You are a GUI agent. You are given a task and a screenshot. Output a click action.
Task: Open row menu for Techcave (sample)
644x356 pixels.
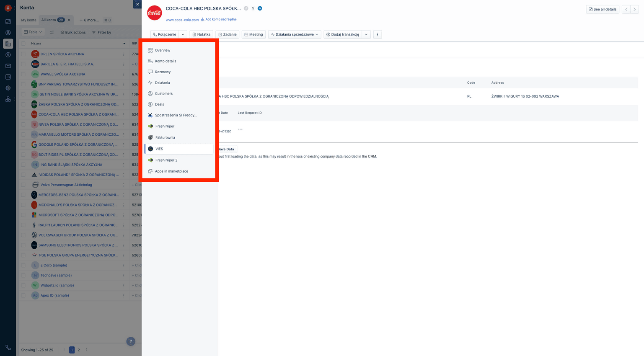coord(123,275)
